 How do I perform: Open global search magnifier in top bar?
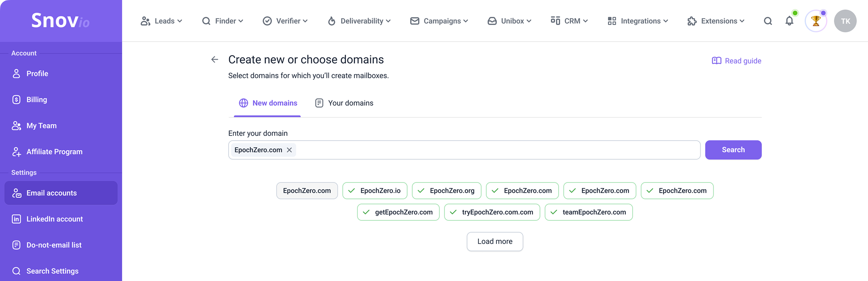[768, 21]
